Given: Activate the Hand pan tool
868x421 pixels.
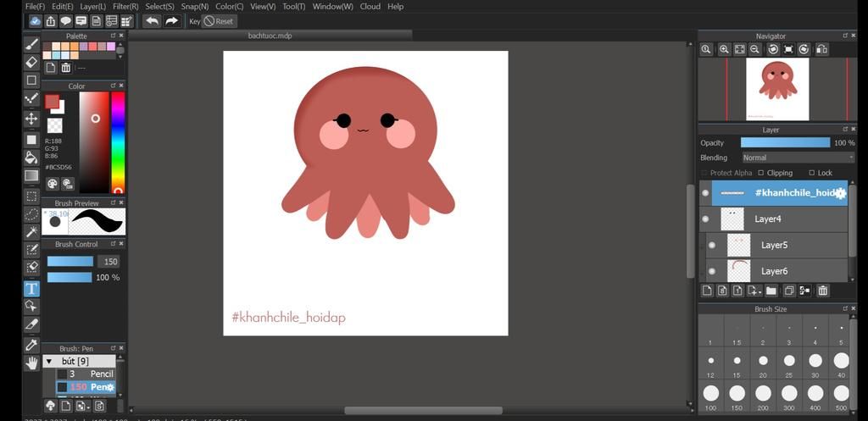Looking at the screenshot, I should tap(31, 363).
